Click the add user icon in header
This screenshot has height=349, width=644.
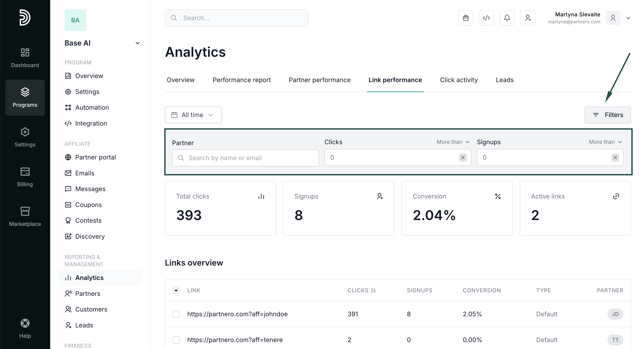click(x=527, y=18)
